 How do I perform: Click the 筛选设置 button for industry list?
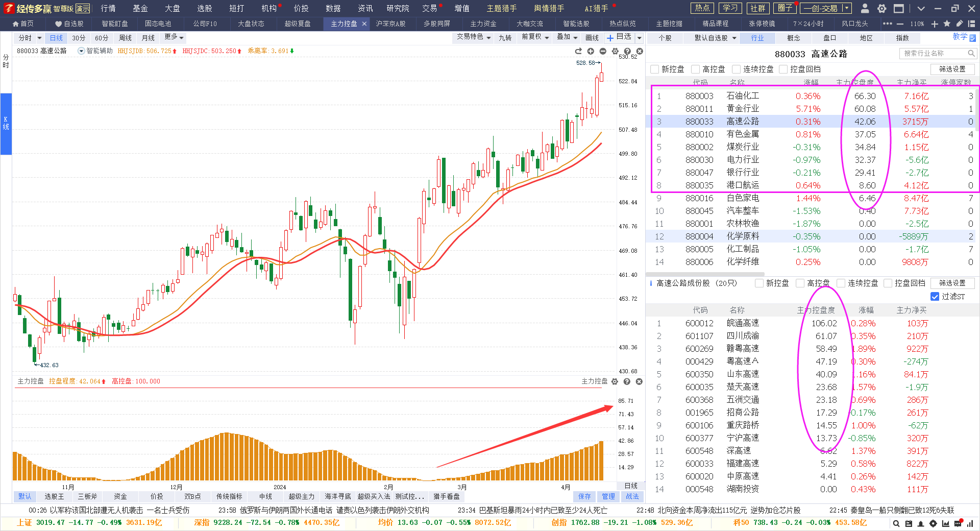[952, 69]
